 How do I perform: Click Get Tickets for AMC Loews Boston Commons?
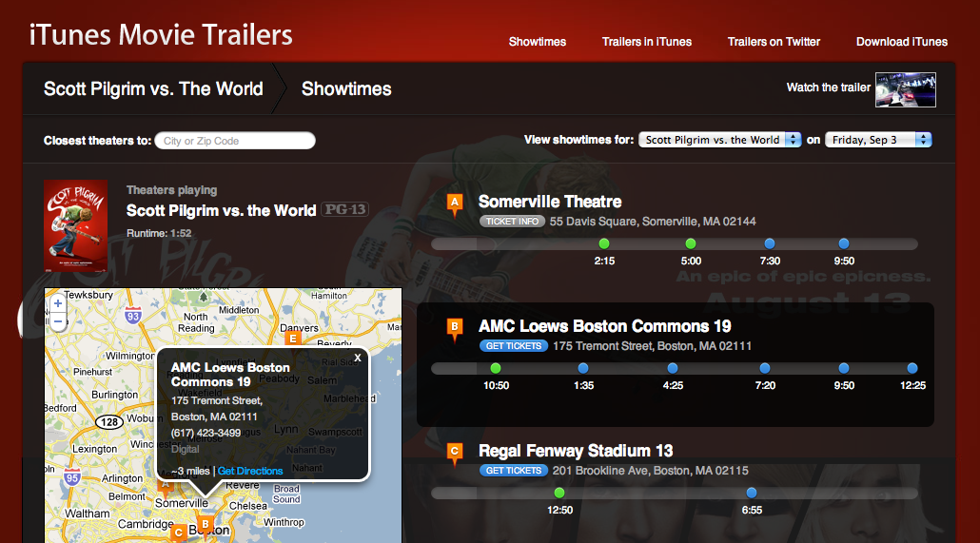(514, 345)
